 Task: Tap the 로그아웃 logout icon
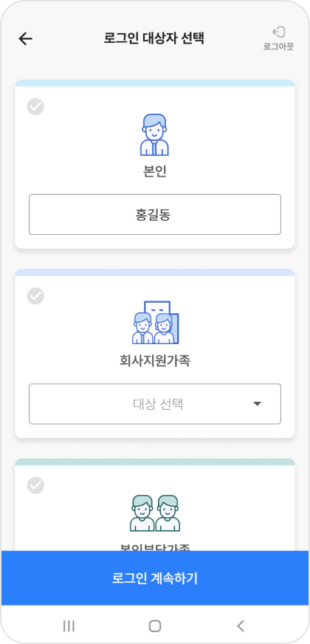278,32
